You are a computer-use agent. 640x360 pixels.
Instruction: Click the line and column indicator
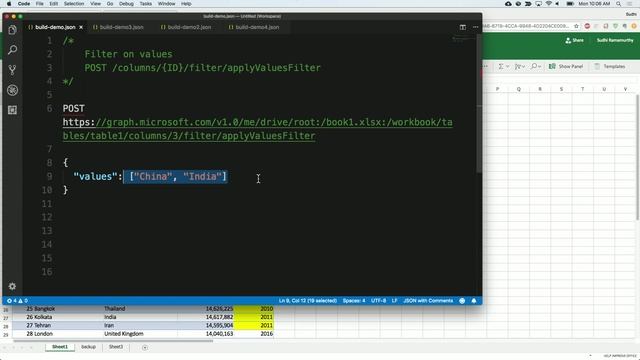tap(308, 301)
